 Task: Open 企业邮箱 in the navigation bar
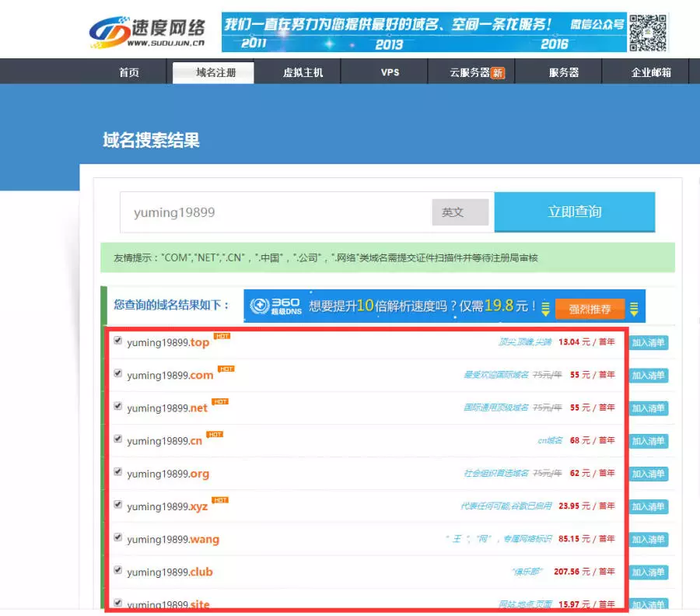pos(651,72)
